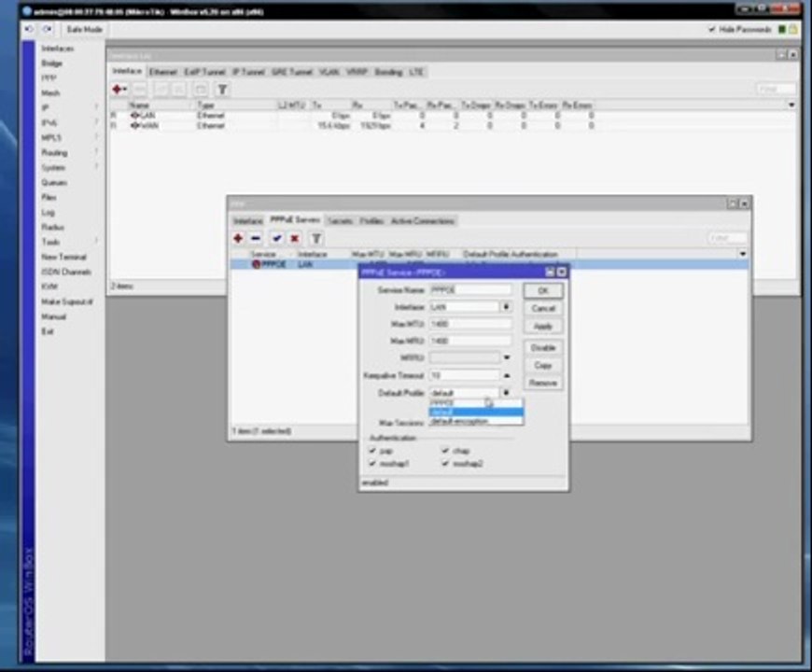Expand the IP submenu in sidebar
Screen dimensions: 812x672
pyautogui.click(x=96, y=107)
